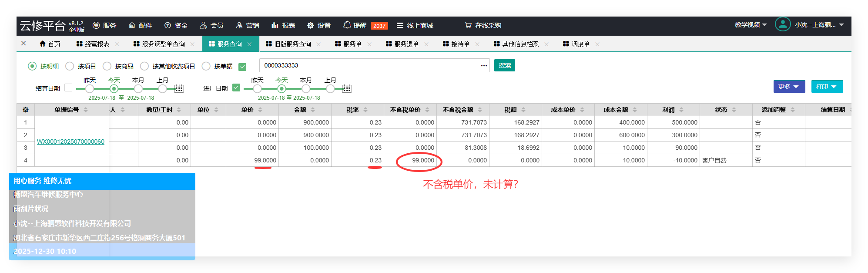Viewport: 868px width, 273px height.
Task: Click the 搜索 button
Action: pos(504,65)
